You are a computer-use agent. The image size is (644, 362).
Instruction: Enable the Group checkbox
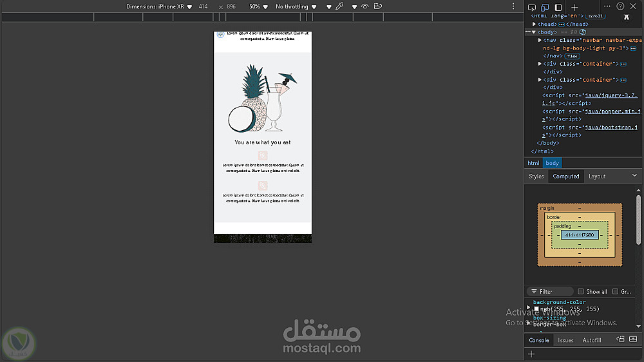615,292
